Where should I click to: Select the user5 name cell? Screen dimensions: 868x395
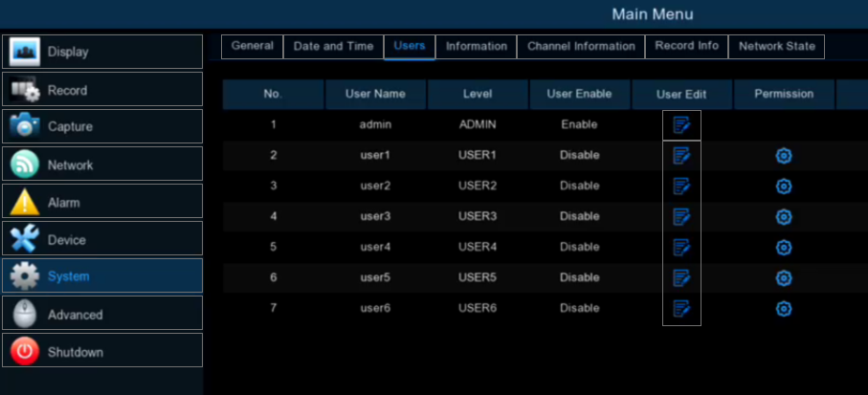(375, 277)
